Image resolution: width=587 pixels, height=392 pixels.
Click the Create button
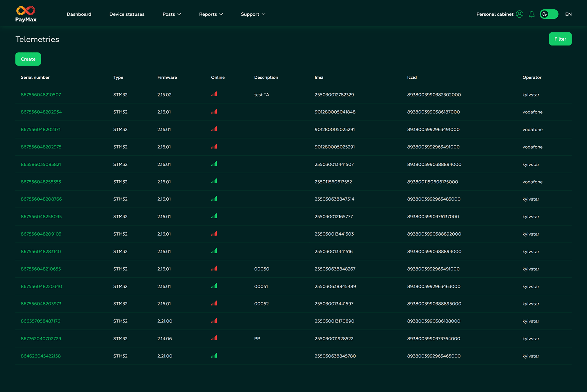coord(28,59)
